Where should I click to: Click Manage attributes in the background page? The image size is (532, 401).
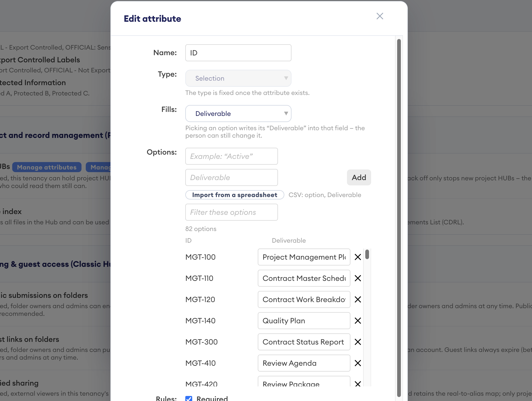[x=47, y=167]
